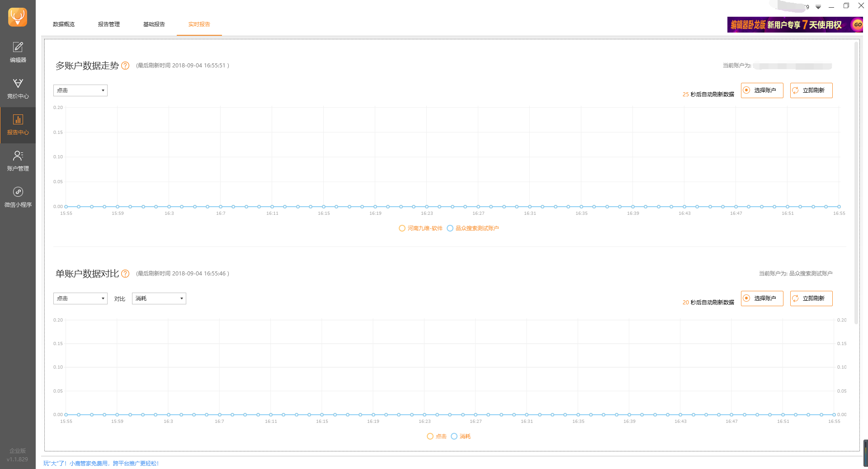This screenshot has width=868, height=469.
Task: Toggle 点击 legend series in lower chart
Action: 437,436
